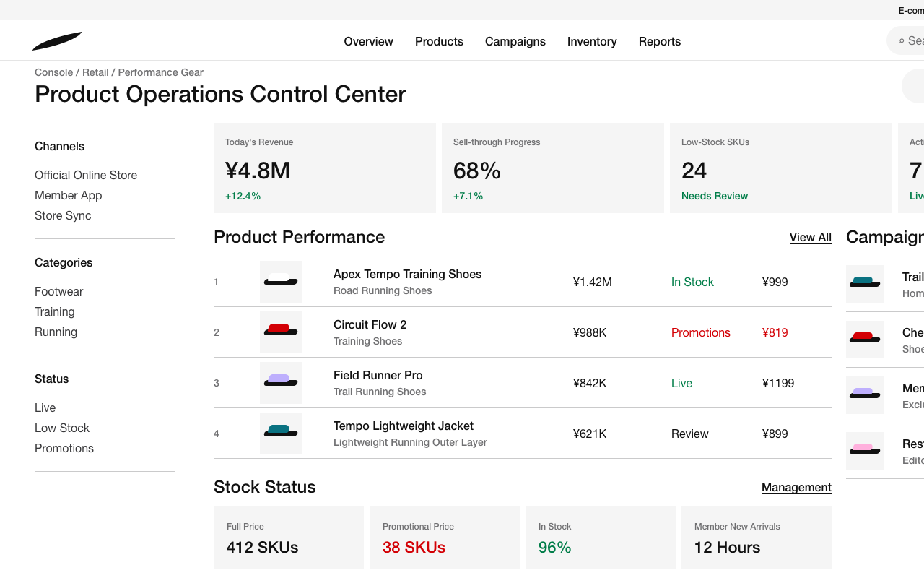Select the pink campaign thumbnail in Campaigns panel
Viewport: 924px width, 578px height.
(865, 451)
